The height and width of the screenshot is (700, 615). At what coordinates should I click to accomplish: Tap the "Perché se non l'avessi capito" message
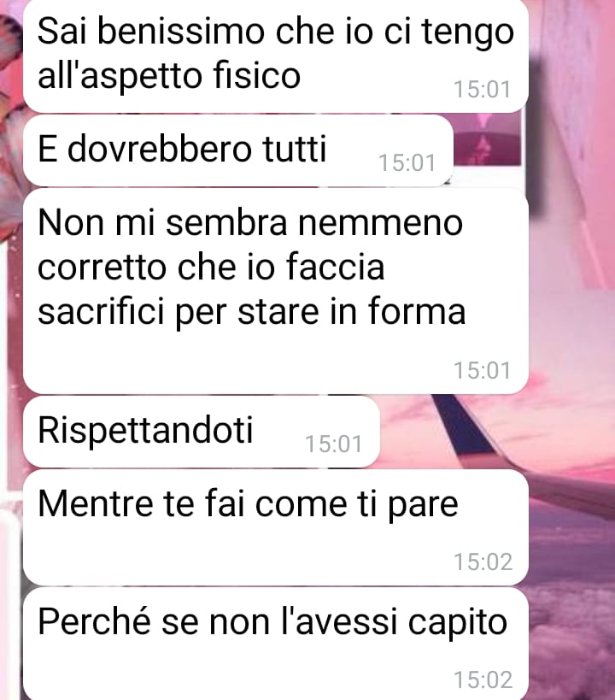pos(276,644)
